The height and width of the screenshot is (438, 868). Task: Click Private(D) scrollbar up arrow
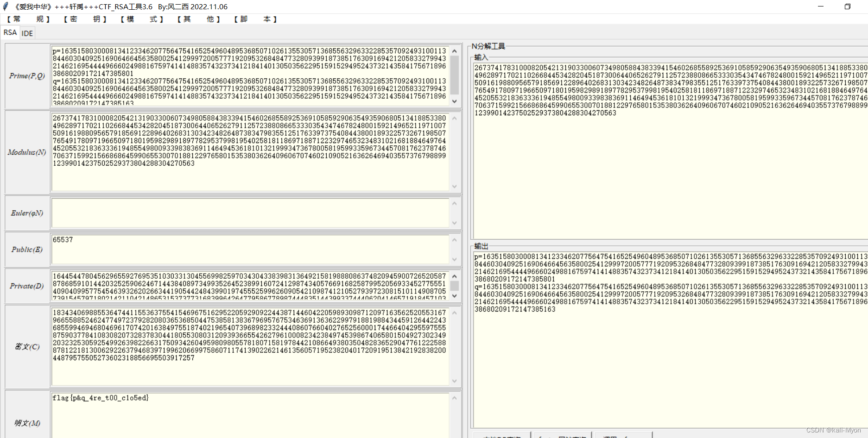(455, 276)
